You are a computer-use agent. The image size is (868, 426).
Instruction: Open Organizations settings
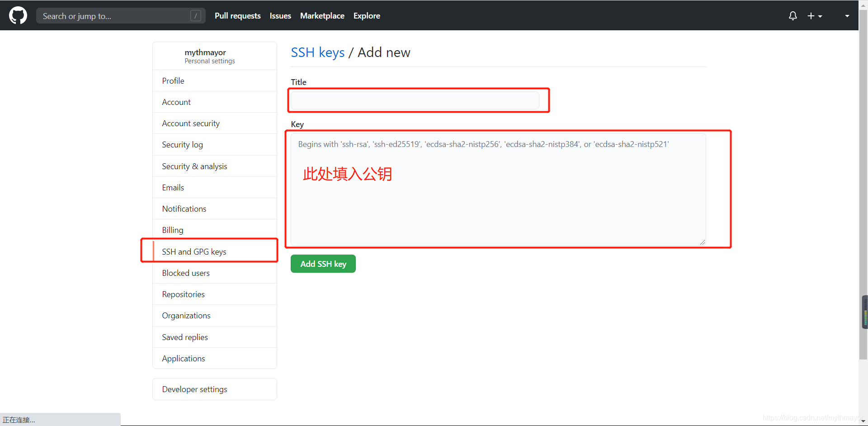215,315
